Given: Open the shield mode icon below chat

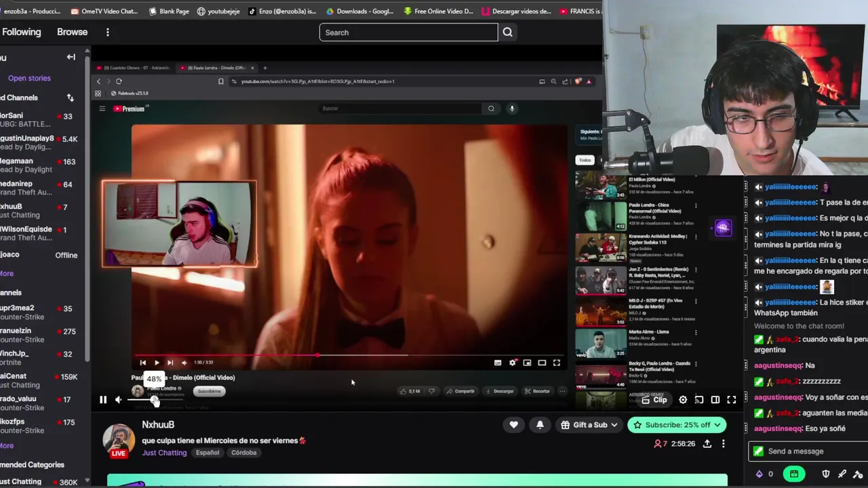Looking at the screenshot, I should click(x=826, y=474).
